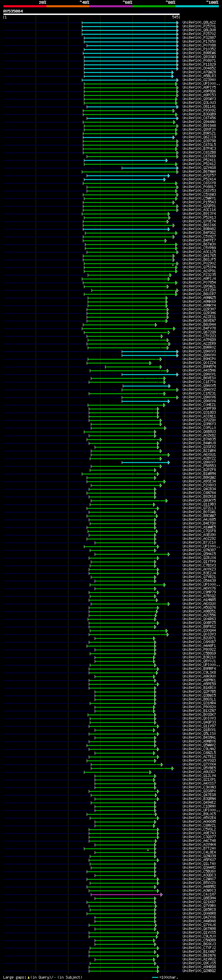Select the UniRef100_C0HEZ1 row label
Viewport: 222px width, 980px height.
point(199,405)
